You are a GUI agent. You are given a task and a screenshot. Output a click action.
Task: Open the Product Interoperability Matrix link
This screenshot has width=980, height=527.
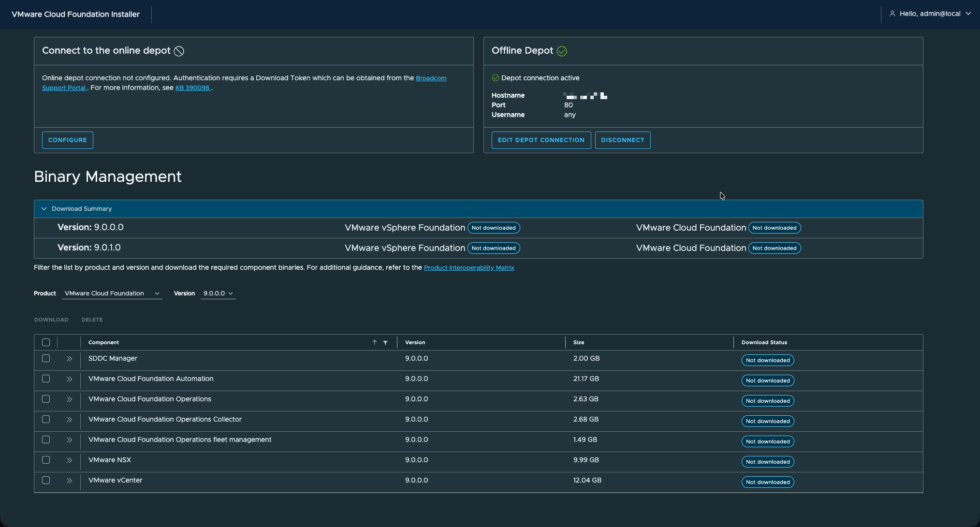468,268
